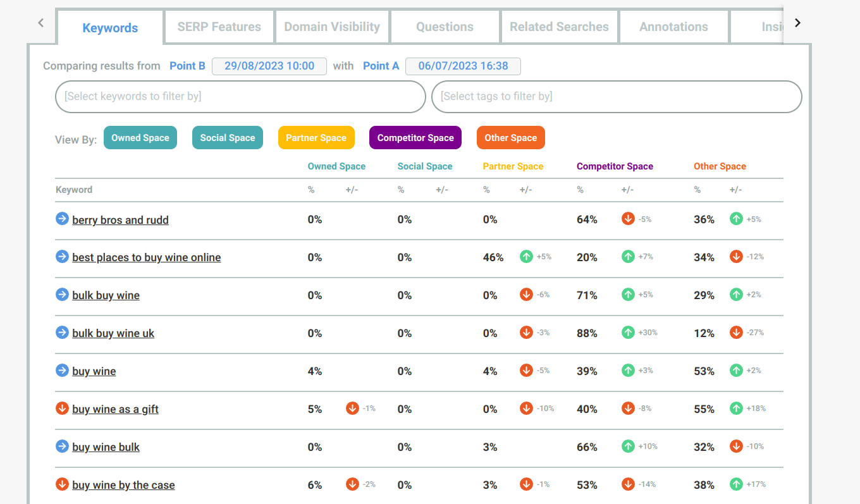Image resolution: width=860 pixels, height=504 pixels.
Task: Click the tab strip left scroll arrow
Action: pyautogui.click(x=41, y=23)
